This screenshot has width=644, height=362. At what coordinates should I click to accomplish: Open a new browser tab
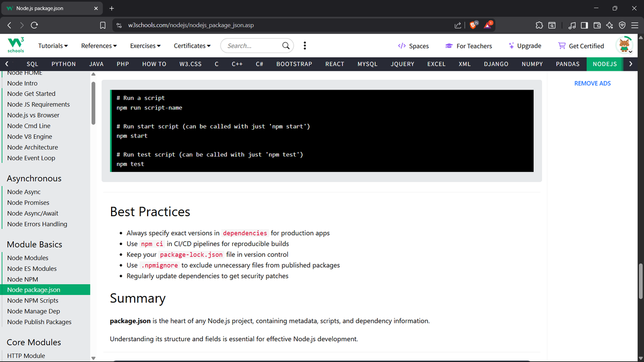pos(112,8)
